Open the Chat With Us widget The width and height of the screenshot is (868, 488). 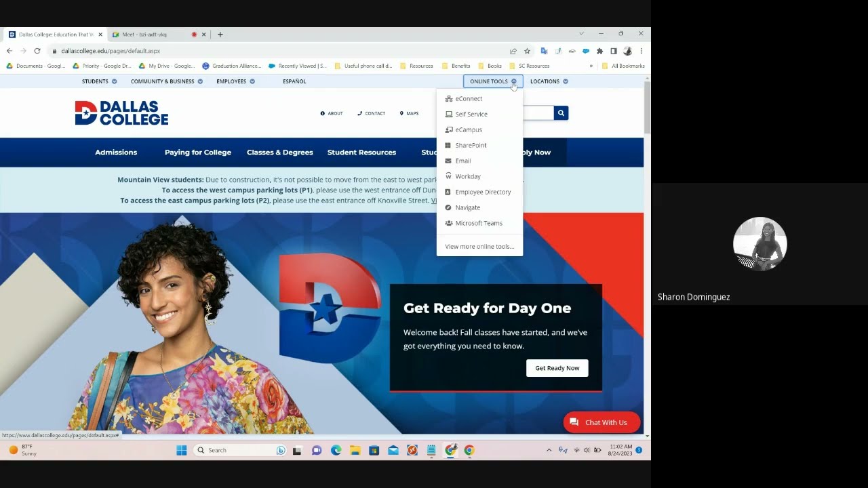601,422
